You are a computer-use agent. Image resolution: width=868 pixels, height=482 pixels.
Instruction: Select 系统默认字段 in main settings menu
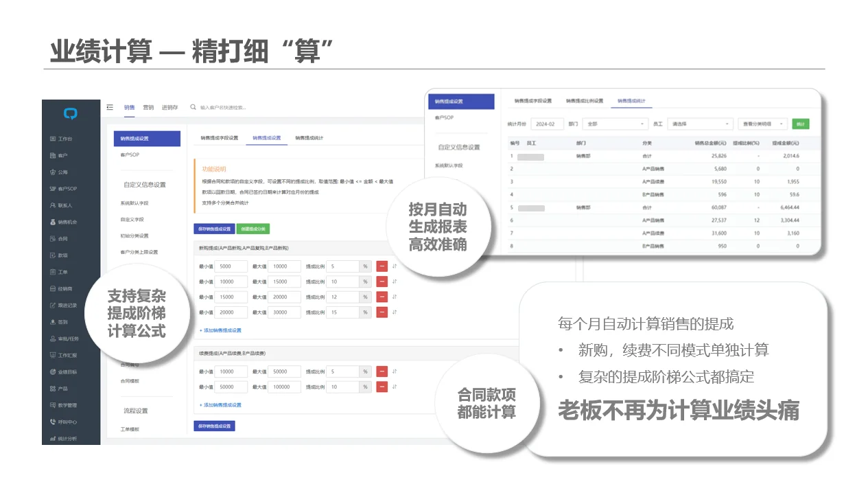click(x=134, y=203)
